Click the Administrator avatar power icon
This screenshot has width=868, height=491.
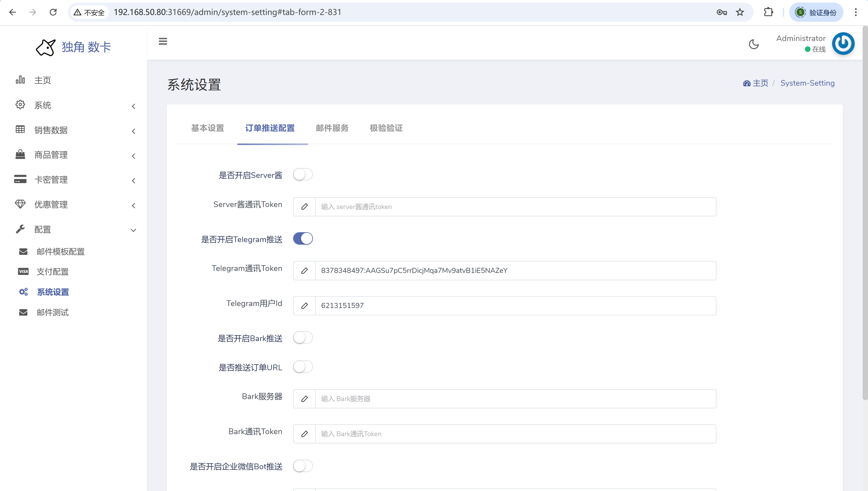843,44
